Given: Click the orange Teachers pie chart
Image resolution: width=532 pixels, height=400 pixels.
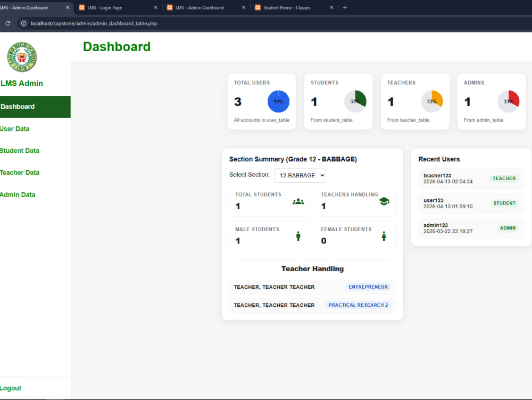Looking at the screenshot, I should (x=432, y=101).
